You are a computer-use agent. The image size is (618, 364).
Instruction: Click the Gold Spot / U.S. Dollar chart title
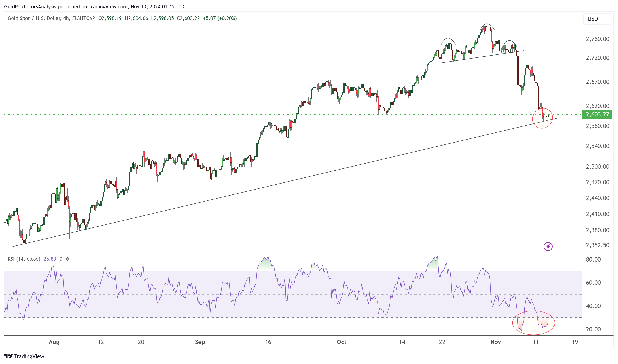34,18
